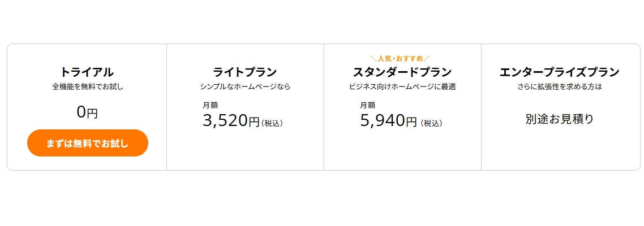Click right slash decoration of 人気・おすすめ
The height and width of the screenshot is (226, 644).
point(427,58)
